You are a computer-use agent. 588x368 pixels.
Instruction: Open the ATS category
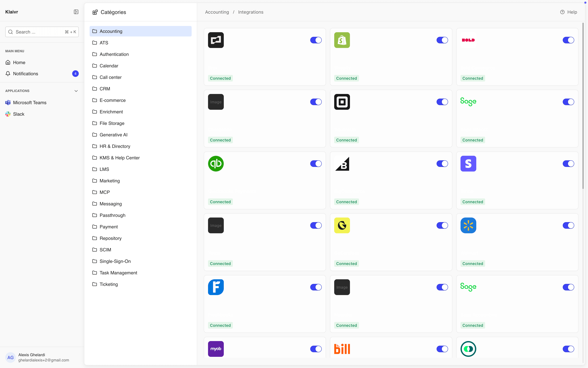[140, 43]
